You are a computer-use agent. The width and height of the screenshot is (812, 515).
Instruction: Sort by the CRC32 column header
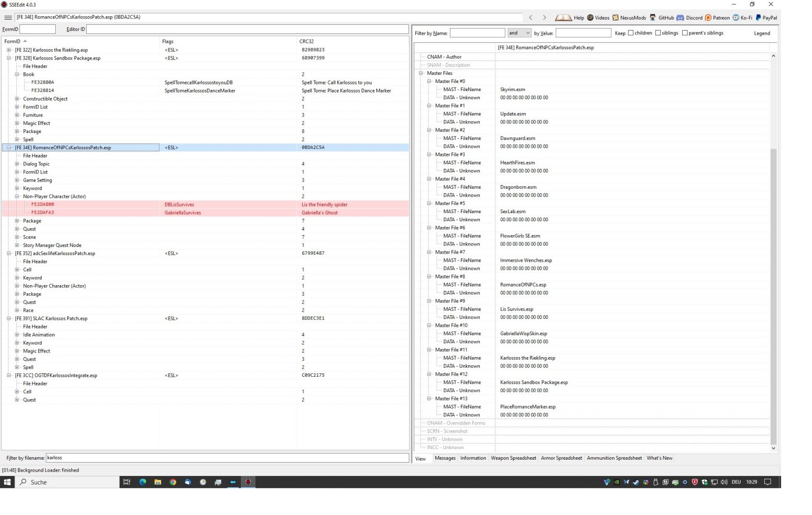(x=352, y=41)
